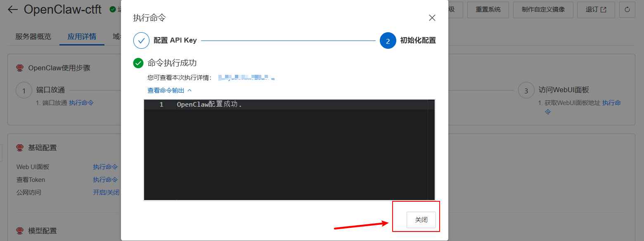The width and height of the screenshot is (644, 241).
Task: Click the step 3 circle for 访问WebUI面板
Action: pos(526,91)
